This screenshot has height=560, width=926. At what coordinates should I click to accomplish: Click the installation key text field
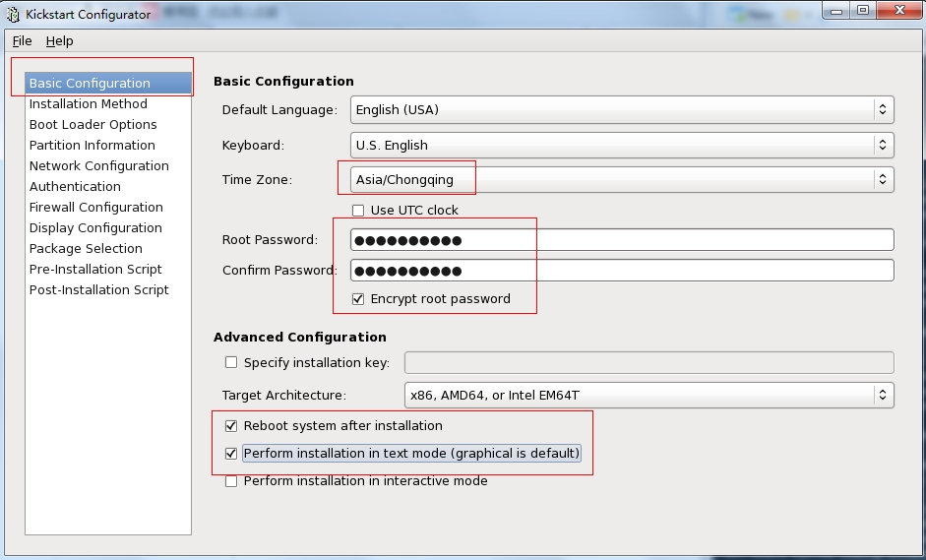(x=649, y=363)
